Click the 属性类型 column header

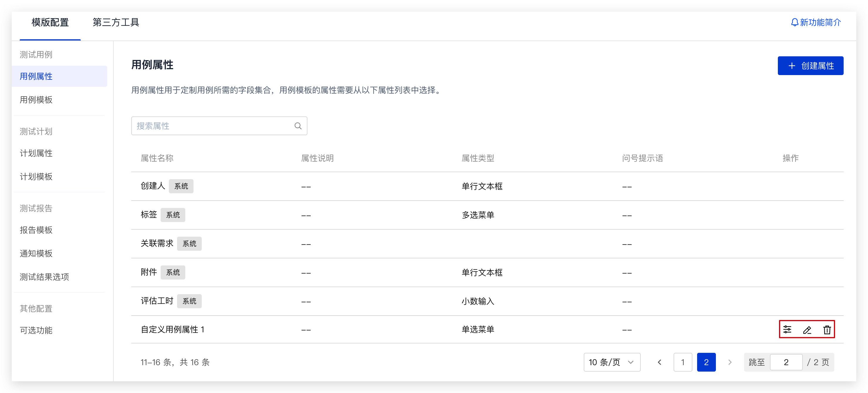pyautogui.click(x=478, y=158)
